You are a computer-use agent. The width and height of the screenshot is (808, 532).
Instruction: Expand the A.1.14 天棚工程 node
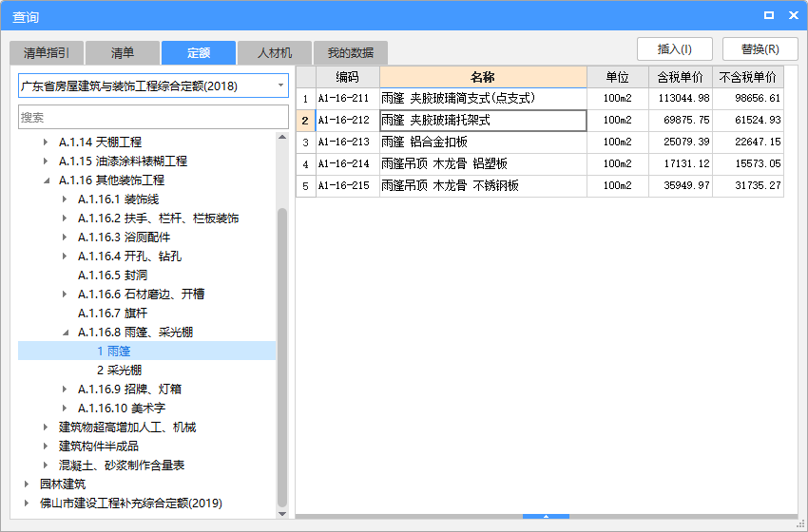46,142
